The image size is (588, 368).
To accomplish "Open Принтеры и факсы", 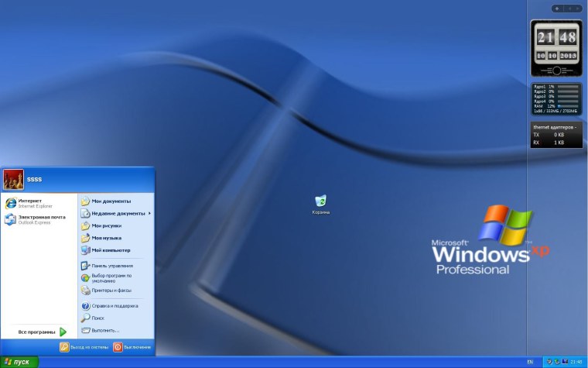I will coord(111,291).
